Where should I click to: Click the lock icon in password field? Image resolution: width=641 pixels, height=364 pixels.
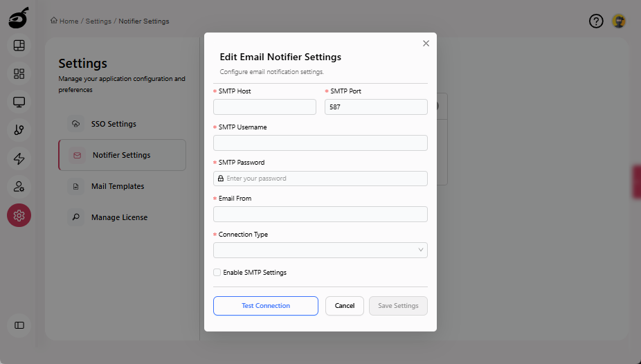click(221, 179)
